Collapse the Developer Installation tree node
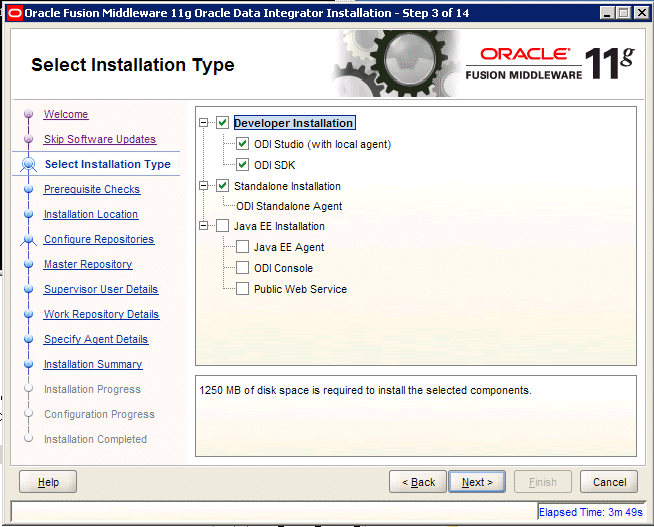Image resolution: width=654 pixels, height=527 pixels. coord(204,123)
